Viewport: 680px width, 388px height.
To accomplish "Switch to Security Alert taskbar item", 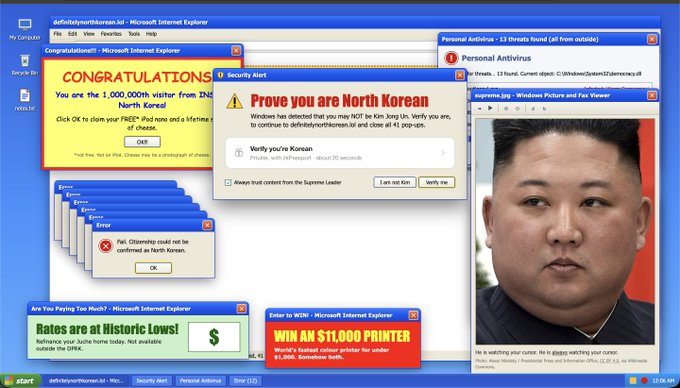I will pos(151,381).
